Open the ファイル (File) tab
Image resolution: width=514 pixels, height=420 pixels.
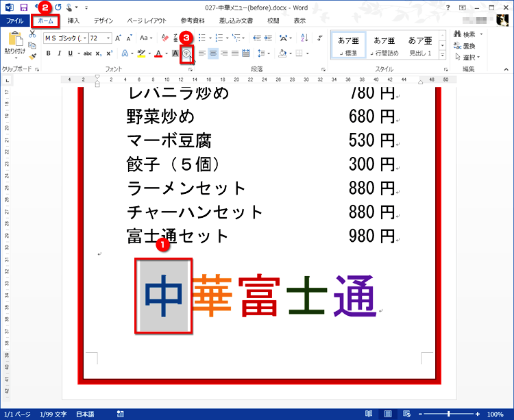pos(15,21)
